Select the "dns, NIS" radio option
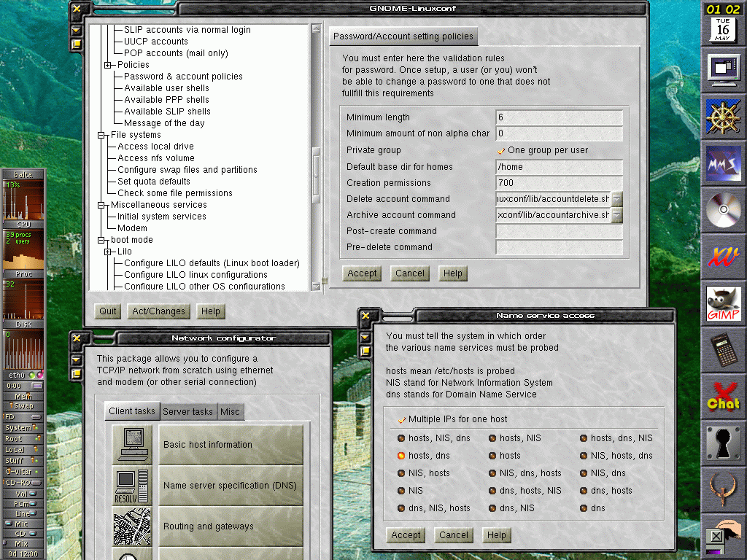The image size is (747, 560). [x=492, y=508]
